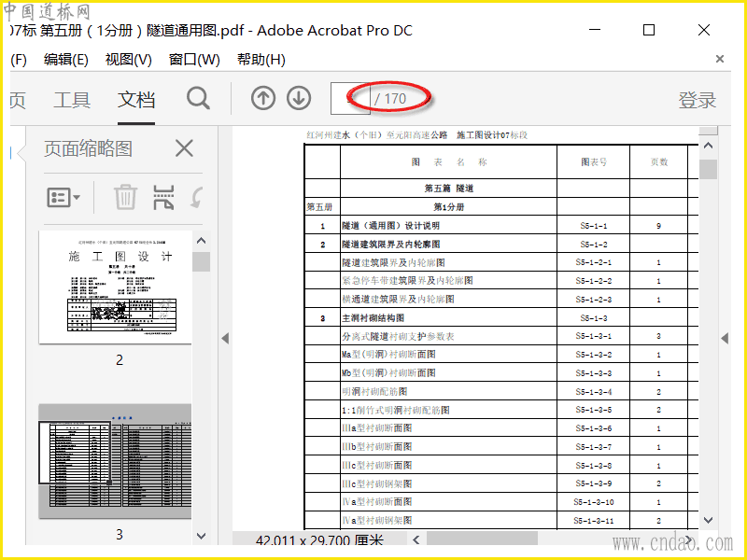Close the page thumbnails panel
This screenshot has width=747, height=560.
[184, 148]
